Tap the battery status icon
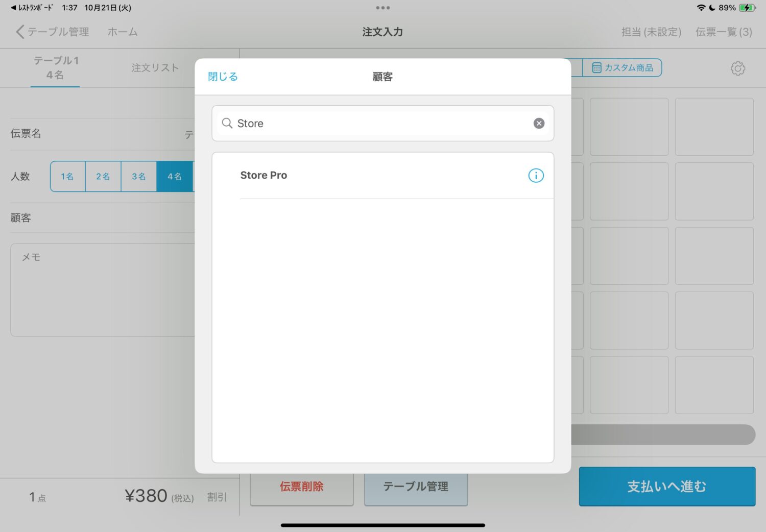Viewport: 766px width, 532px height. [747, 8]
